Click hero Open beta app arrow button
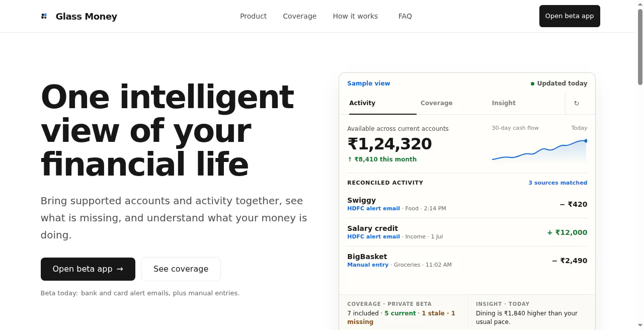The width and height of the screenshot is (644, 330). click(x=88, y=269)
